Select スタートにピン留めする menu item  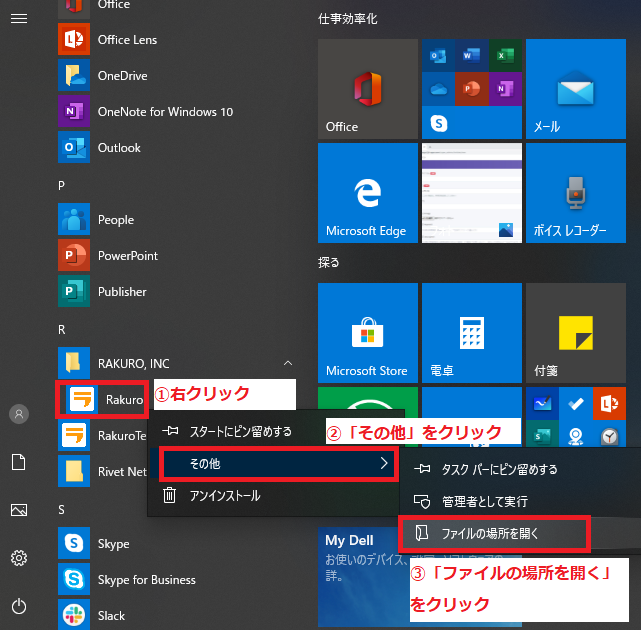[241, 431]
